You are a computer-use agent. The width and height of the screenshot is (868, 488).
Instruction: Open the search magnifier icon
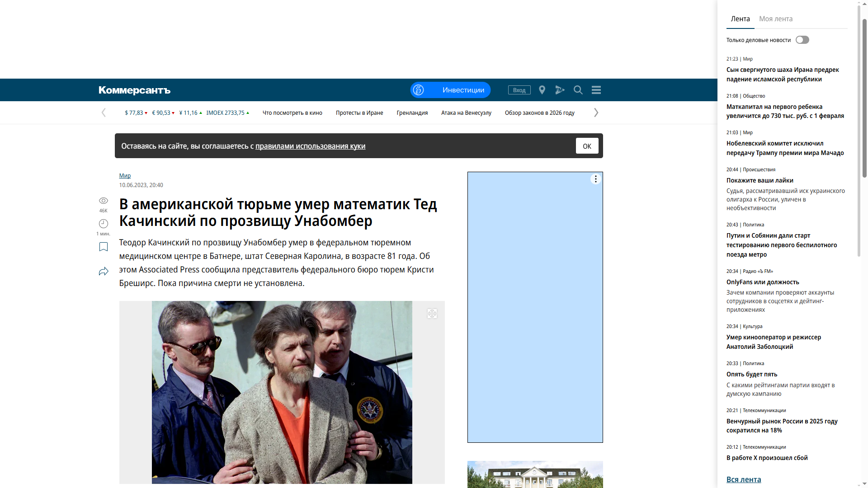pos(578,90)
